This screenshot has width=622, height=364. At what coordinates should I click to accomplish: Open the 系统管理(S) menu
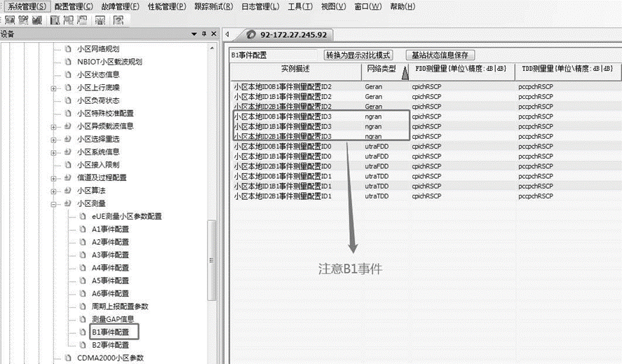pyautogui.click(x=27, y=6)
